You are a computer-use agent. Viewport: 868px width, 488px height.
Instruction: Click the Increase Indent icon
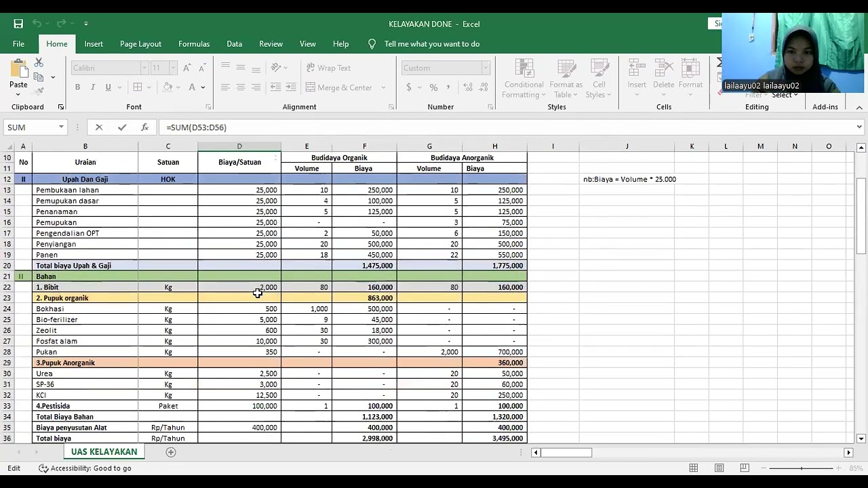291,87
